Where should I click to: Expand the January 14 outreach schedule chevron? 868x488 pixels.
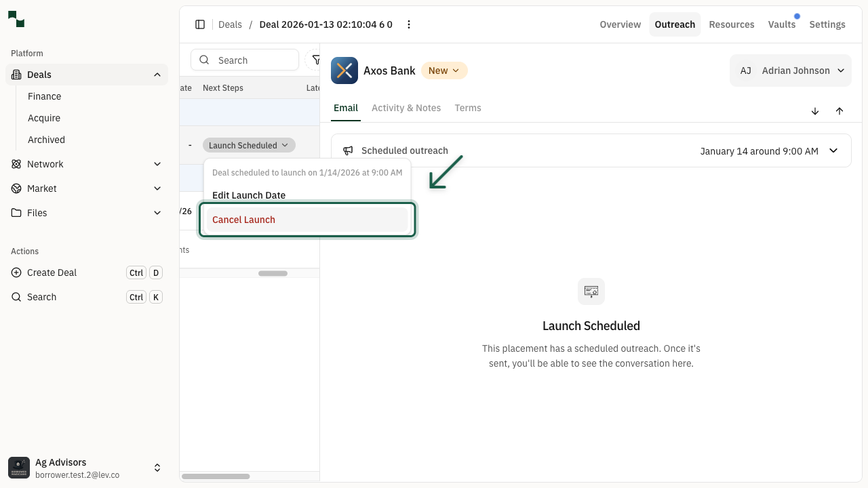click(833, 150)
